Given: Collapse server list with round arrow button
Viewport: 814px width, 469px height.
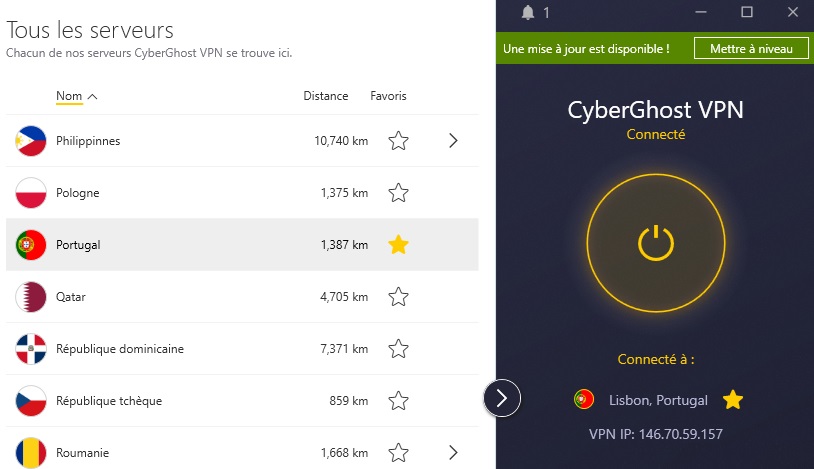Looking at the screenshot, I should [x=501, y=398].
